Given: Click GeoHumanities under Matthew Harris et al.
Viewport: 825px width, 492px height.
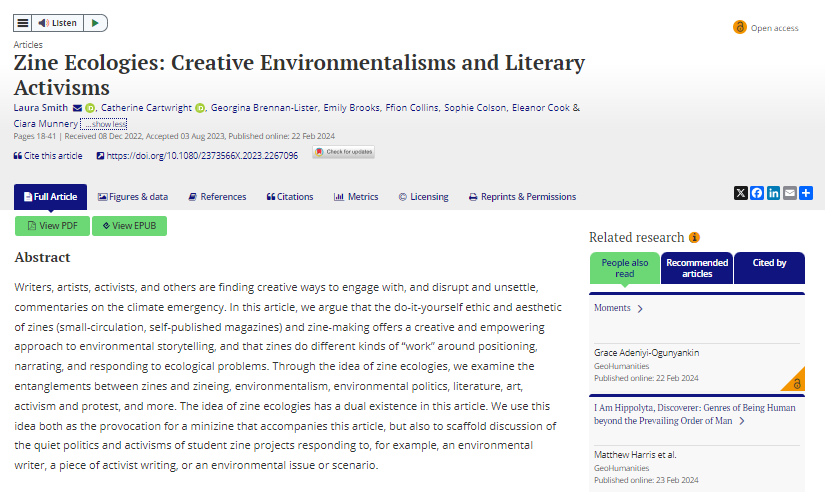Looking at the screenshot, I should tap(621, 468).
